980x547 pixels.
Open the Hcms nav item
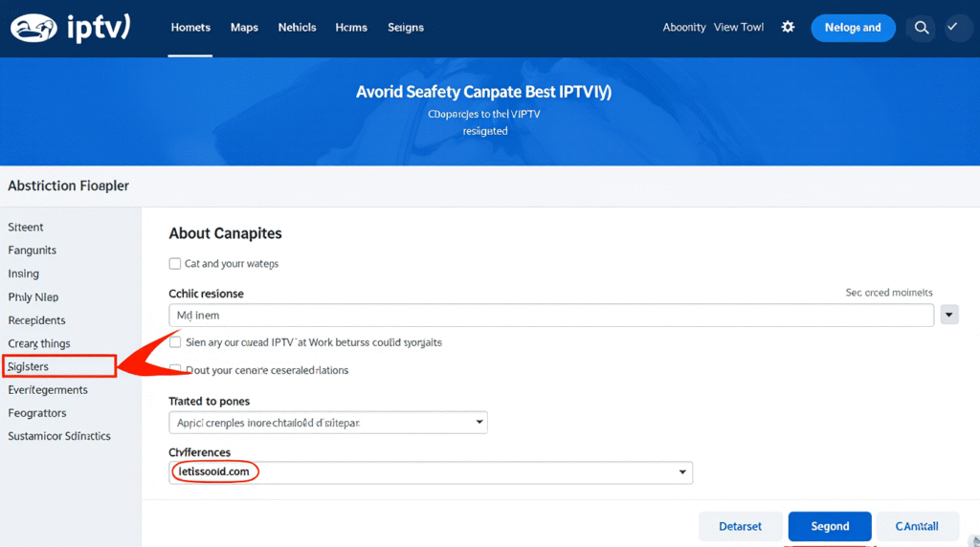(351, 28)
